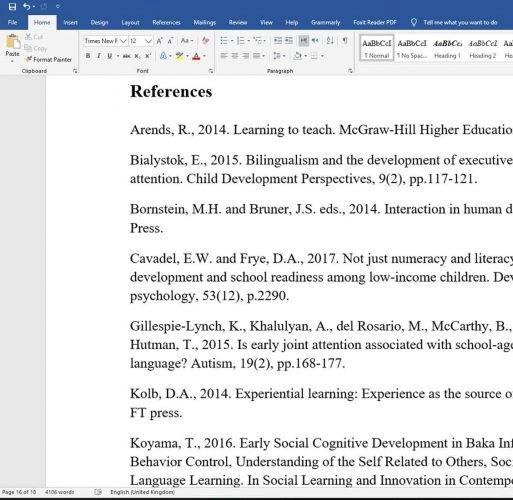Select the Format Painter tool

[49, 59]
